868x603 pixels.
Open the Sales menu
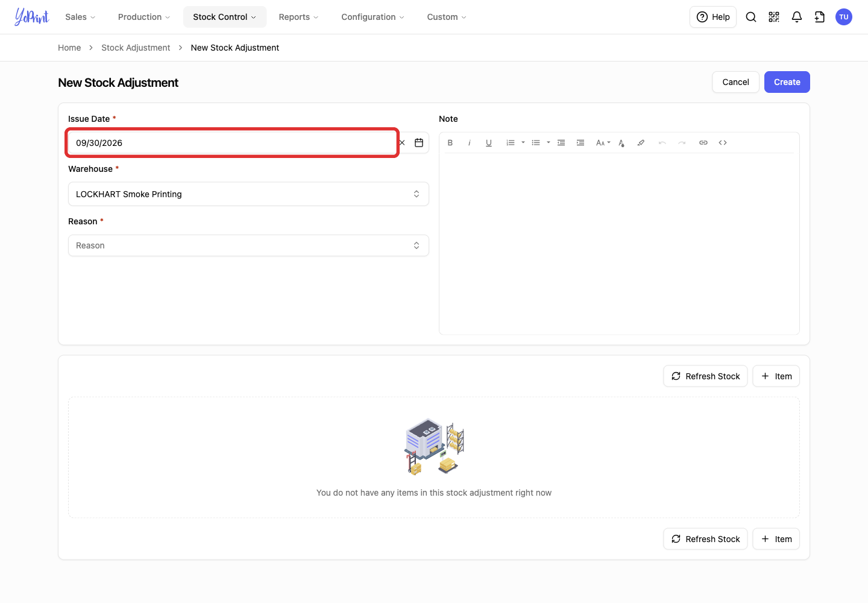80,17
